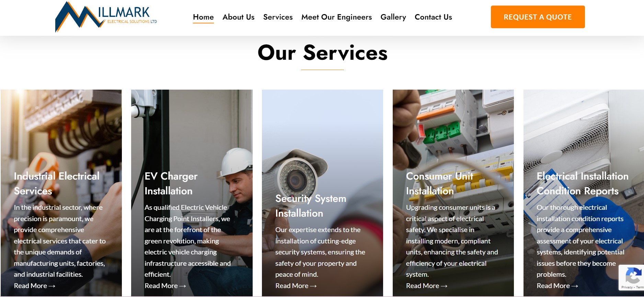Open the Home menu item
The image size is (644, 297).
coord(203,17)
